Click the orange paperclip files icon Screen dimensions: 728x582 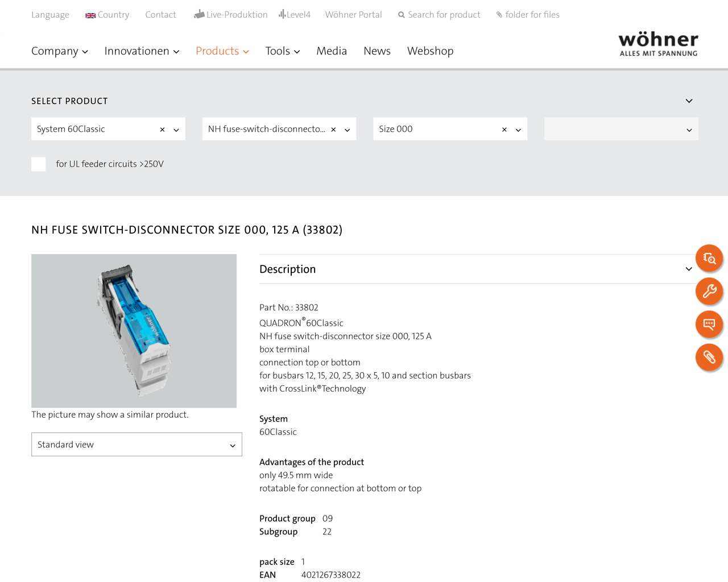pos(709,357)
